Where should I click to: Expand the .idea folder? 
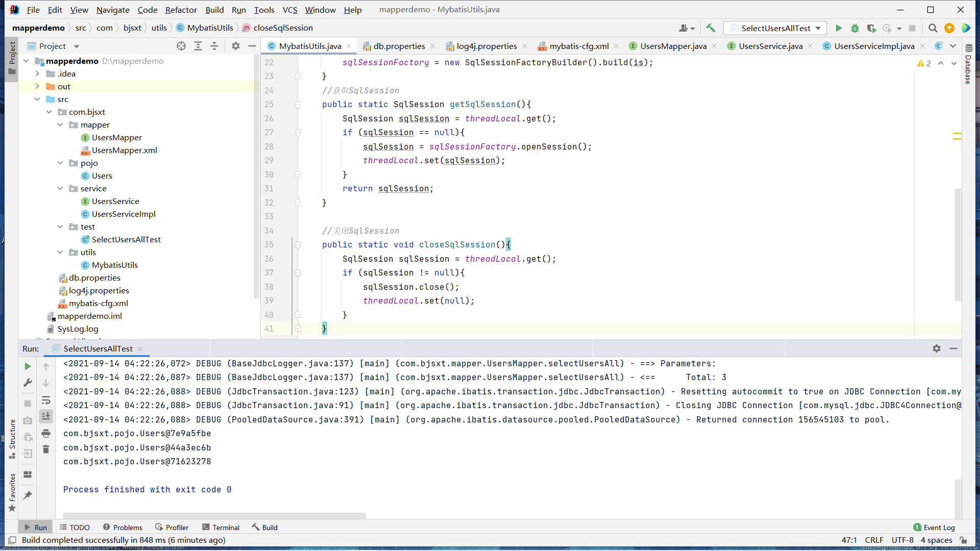click(x=37, y=73)
